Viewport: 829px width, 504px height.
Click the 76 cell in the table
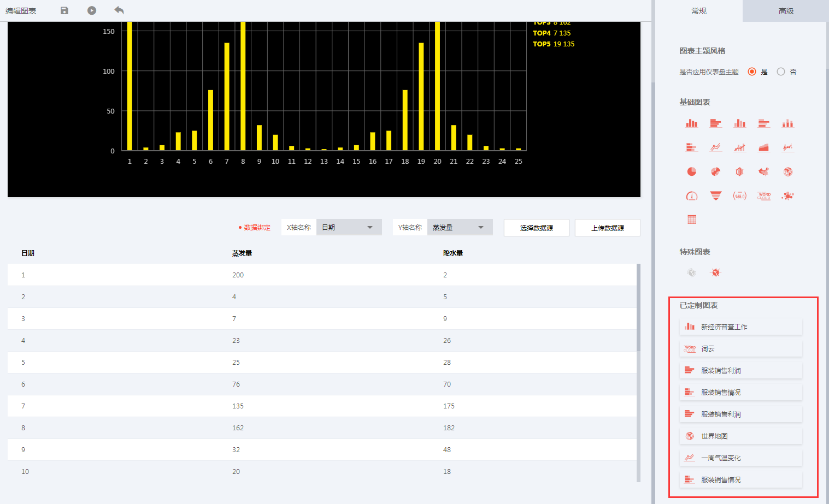pos(236,384)
